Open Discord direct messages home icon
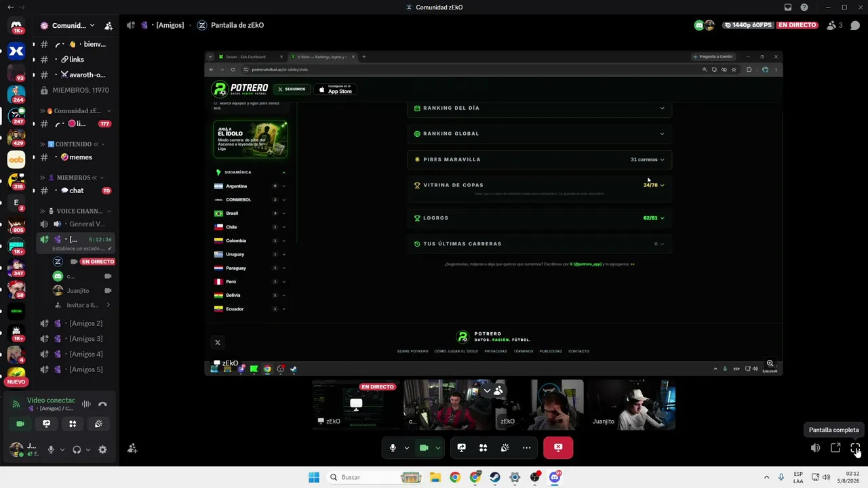This screenshot has height=488, width=868. 16,27
